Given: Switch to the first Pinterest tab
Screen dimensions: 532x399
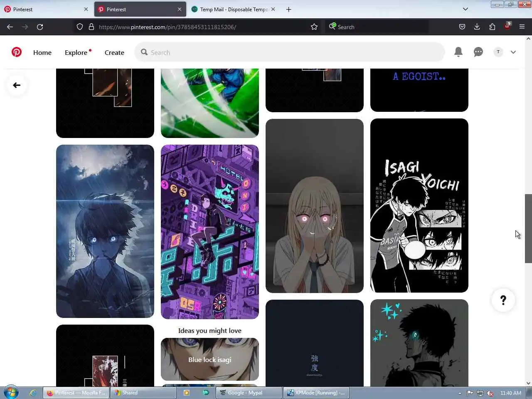Looking at the screenshot, I should 46,9.
